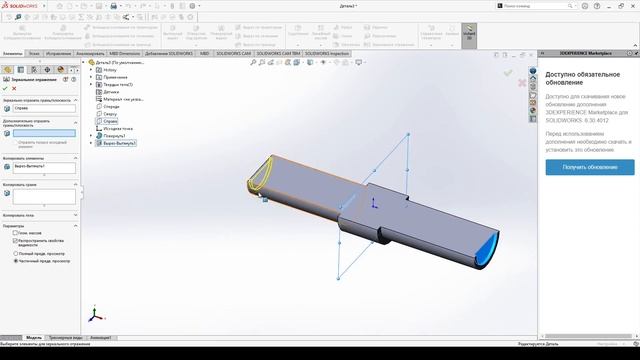Open the DimXpertManager crosshair tab icon

point(47,70)
